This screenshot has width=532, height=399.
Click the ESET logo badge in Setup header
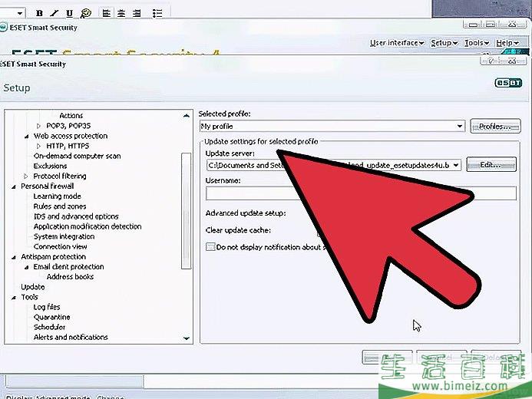pyautogui.click(x=508, y=83)
